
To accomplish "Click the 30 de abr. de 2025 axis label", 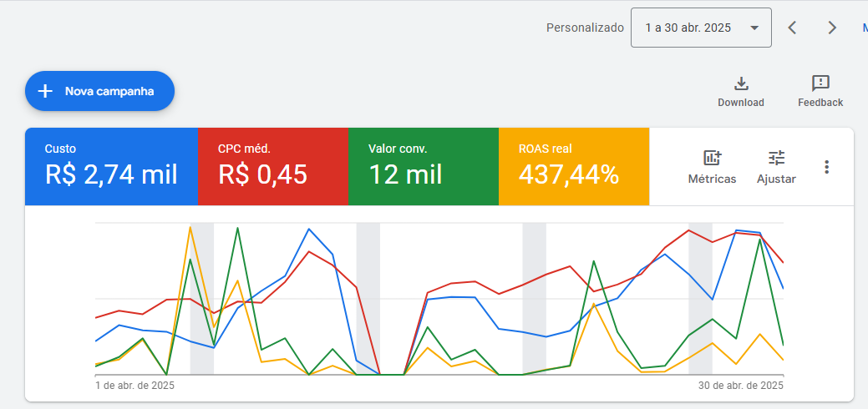I will pos(741,386).
